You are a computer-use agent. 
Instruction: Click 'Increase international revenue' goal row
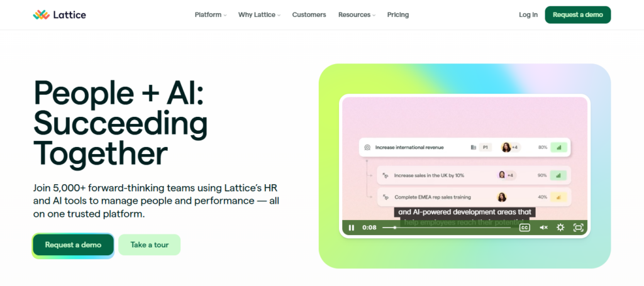(x=465, y=147)
